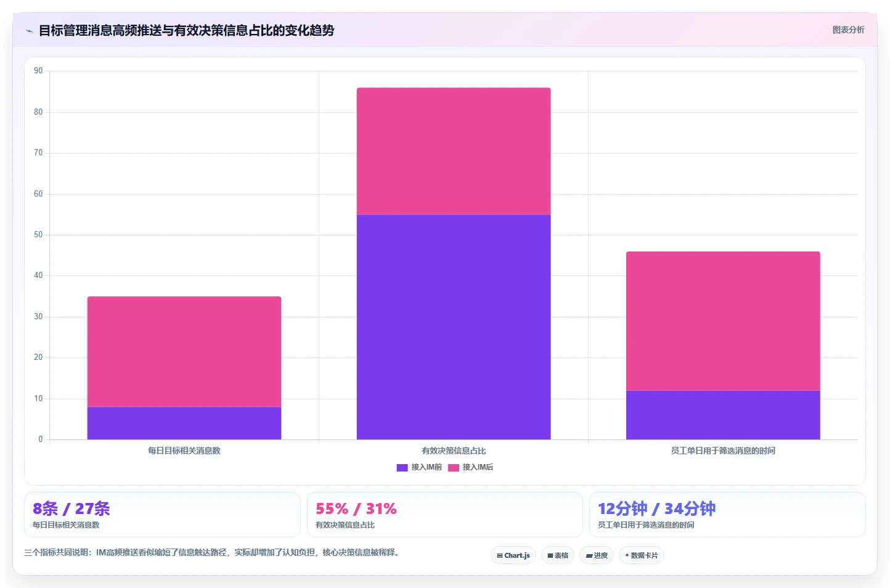Click the summary note starting 三个指标共同说明
This screenshot has width=890, height=588.
pos(213,552)
